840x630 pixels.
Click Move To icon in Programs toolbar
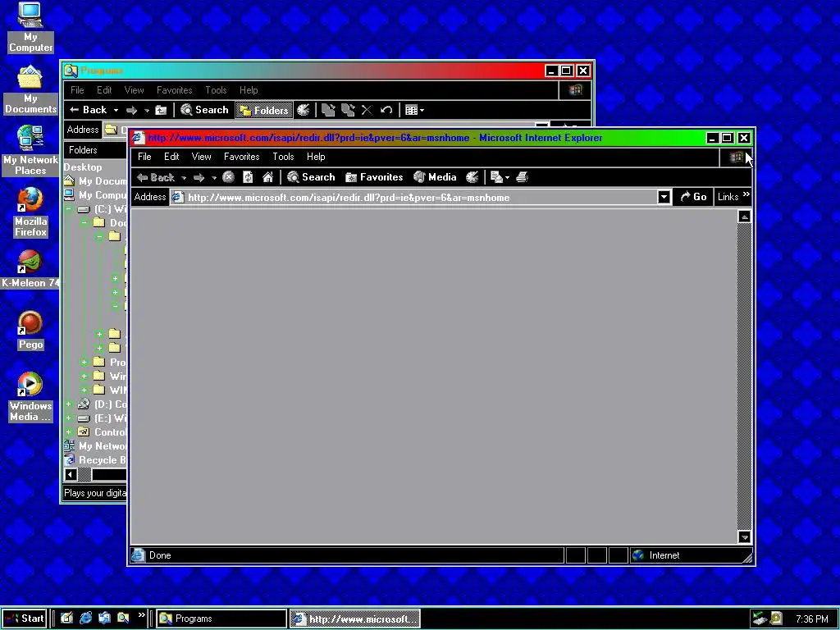point(328,111)
